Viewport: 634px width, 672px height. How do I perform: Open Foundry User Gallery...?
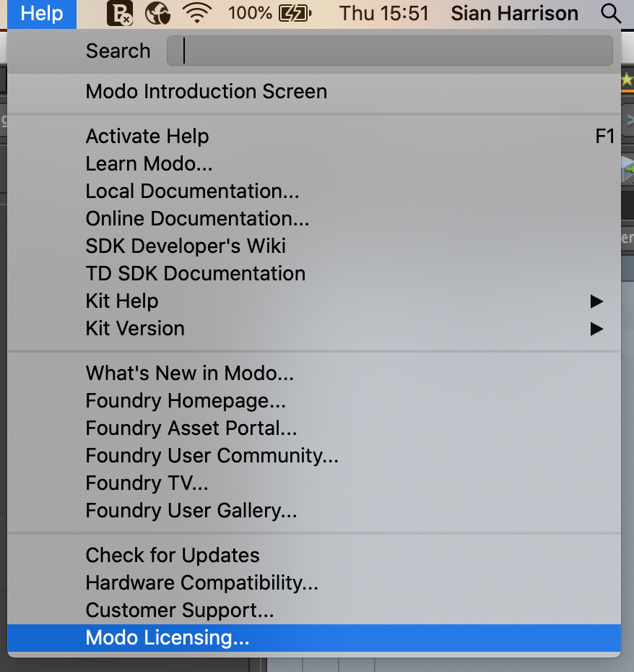314,510
